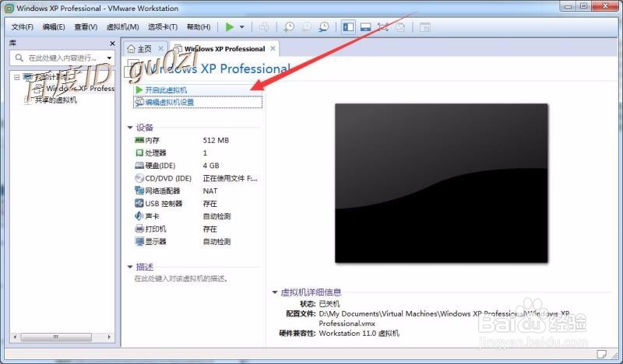623x364 pixels.
Task: Click the 打印机 printer icon
Action: (x=139, y=229)
